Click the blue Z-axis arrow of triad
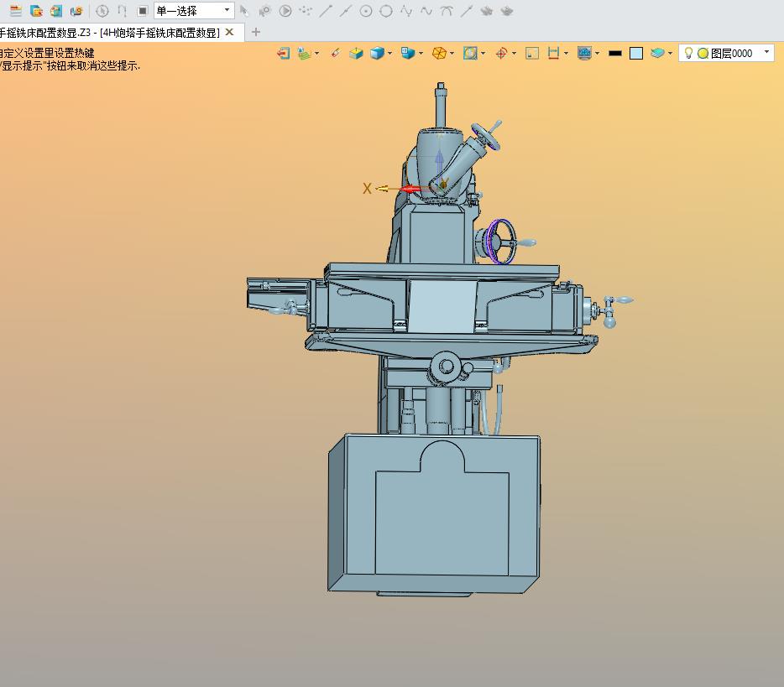This screenshot has width=784, height=687. 439,158
